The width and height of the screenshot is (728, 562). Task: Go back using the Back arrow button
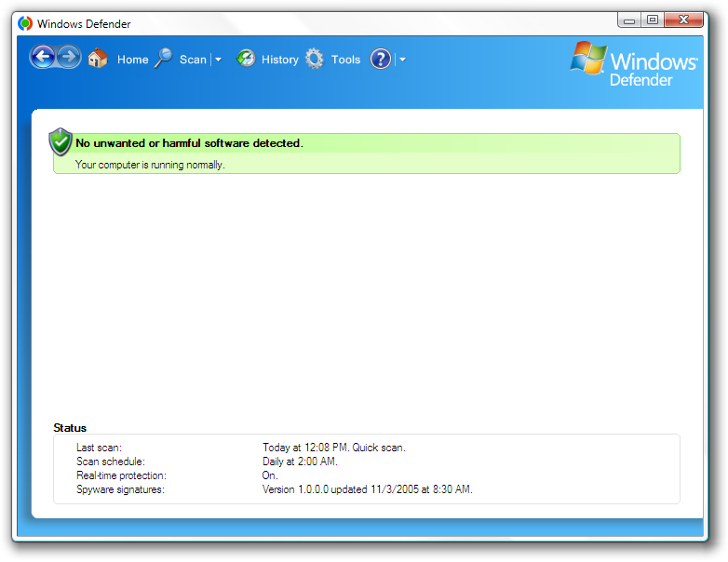43,58
